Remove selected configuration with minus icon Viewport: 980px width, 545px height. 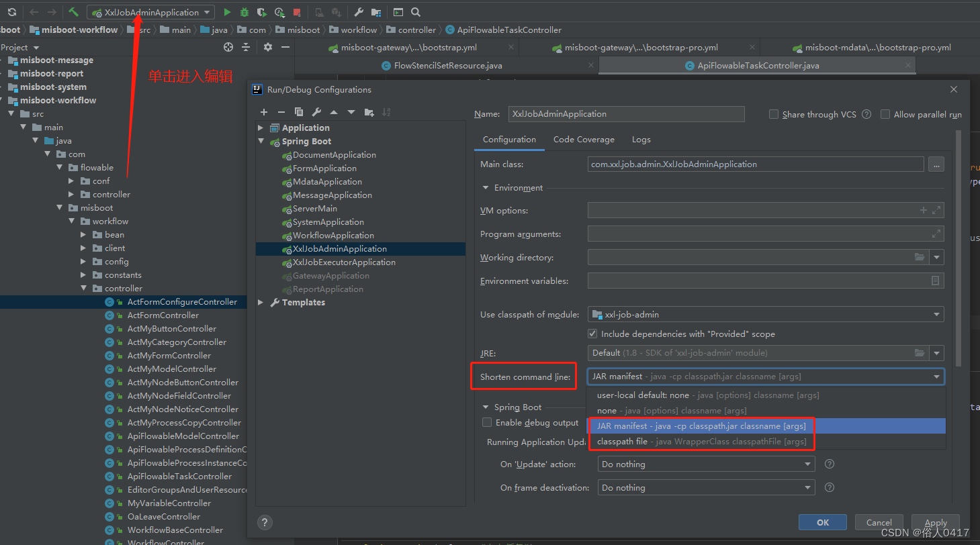click(x=281, y=111)
